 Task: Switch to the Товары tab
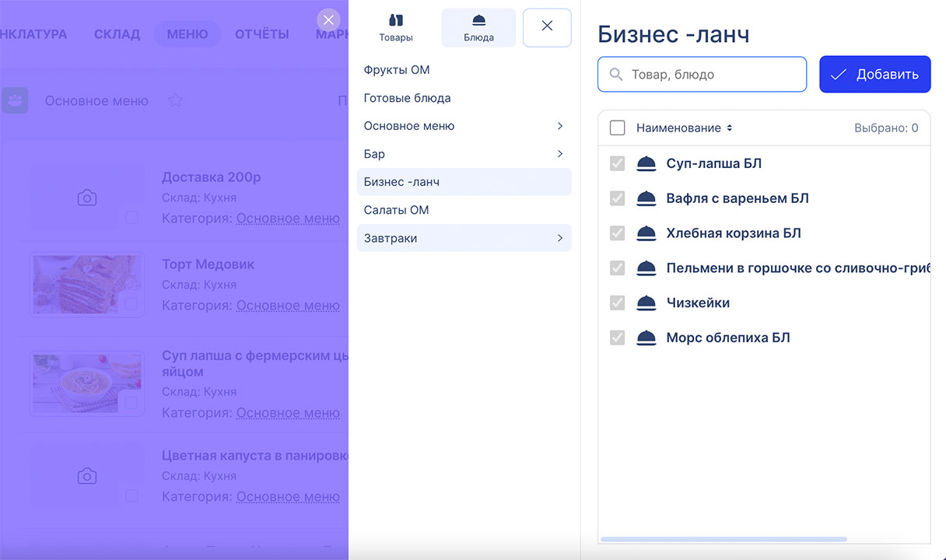(396, 28)
